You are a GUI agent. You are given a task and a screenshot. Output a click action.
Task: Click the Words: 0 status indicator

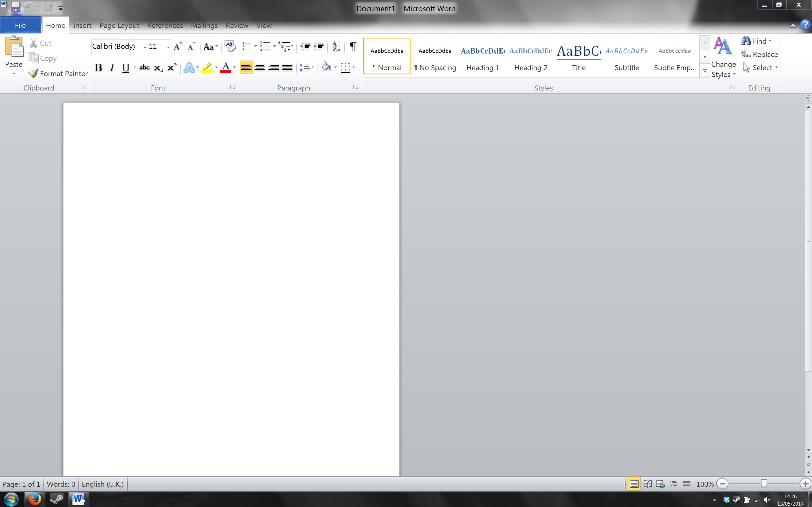61,484
